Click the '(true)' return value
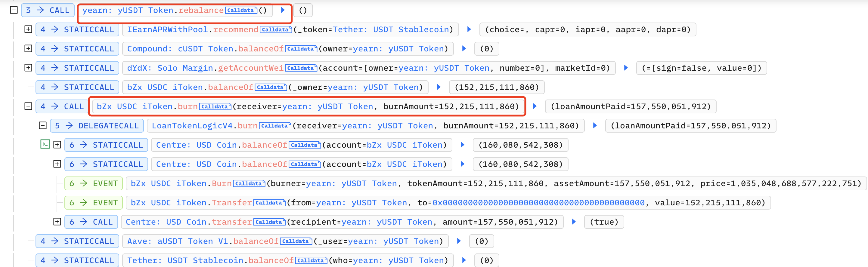 pos(604,222)
